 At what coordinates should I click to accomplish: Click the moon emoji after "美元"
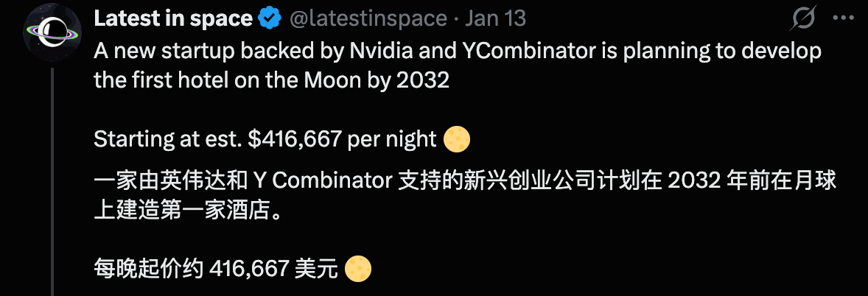click(358, 269)
